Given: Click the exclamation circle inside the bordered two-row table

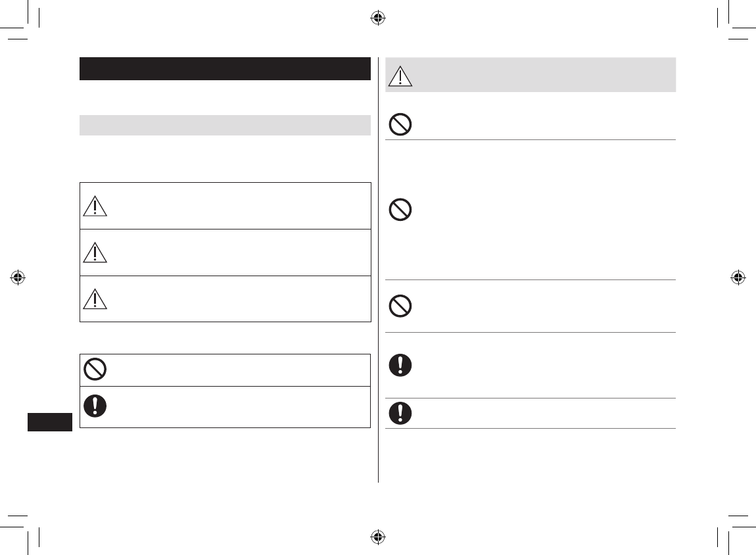Looking at the screenshot, I should click(x=95, y=406).
